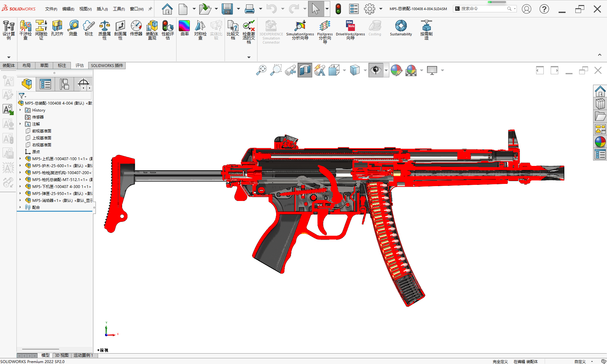Open the 文件(F) menu
607x364 pixels.
51,9
